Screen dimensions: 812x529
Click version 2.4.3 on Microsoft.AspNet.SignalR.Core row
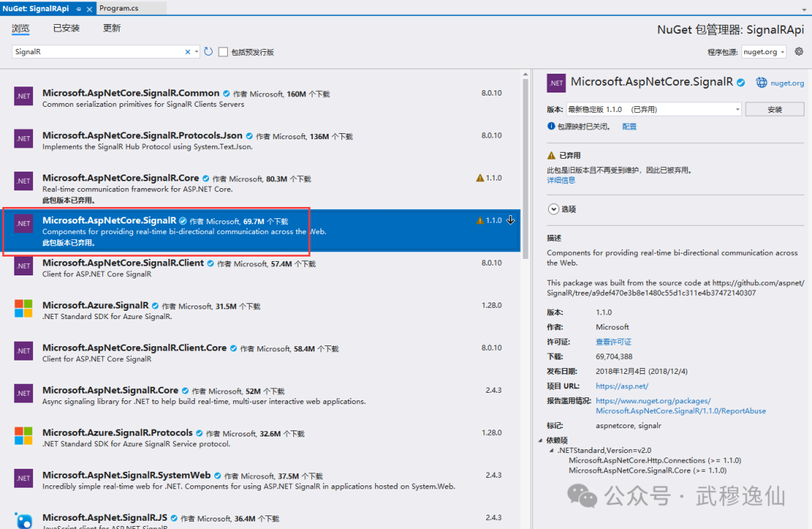point(493,390)
